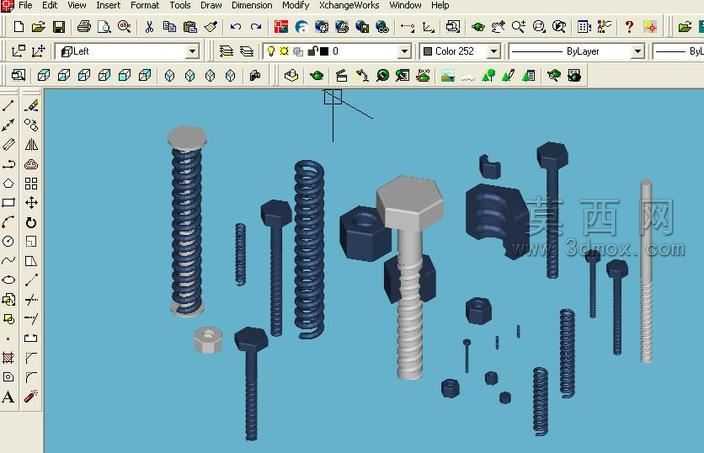Click the Match Properties paintbrush icon
The height and width of the screenshot is (453, 704).
tap(210, 27)
